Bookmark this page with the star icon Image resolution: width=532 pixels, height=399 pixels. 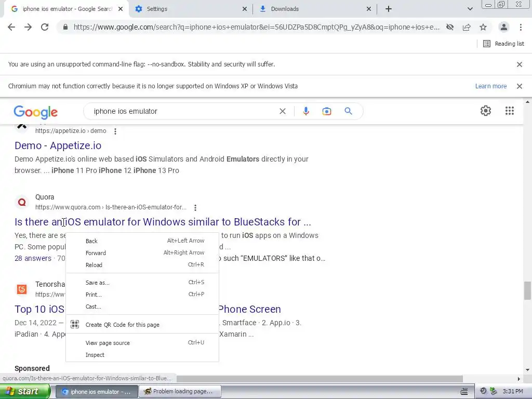point(483,27)
